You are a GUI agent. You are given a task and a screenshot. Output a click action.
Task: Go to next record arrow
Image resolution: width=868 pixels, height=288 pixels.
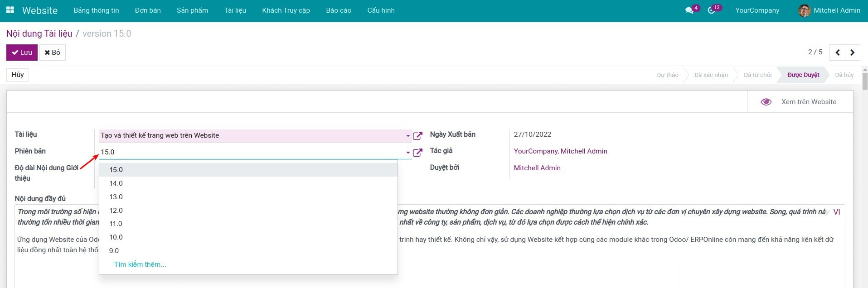point(852,53)
